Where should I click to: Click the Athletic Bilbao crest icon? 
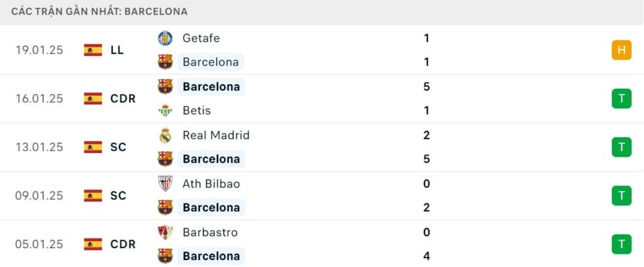point(165,184)
